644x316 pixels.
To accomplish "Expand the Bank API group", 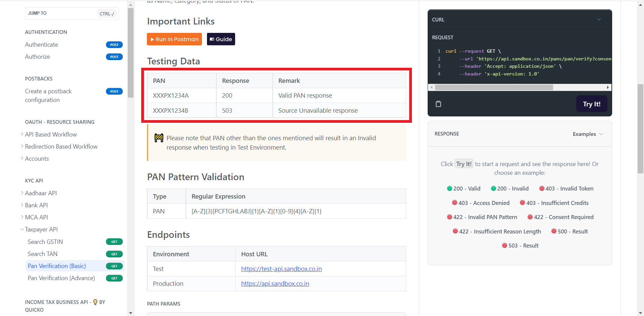I will (22, 205).
